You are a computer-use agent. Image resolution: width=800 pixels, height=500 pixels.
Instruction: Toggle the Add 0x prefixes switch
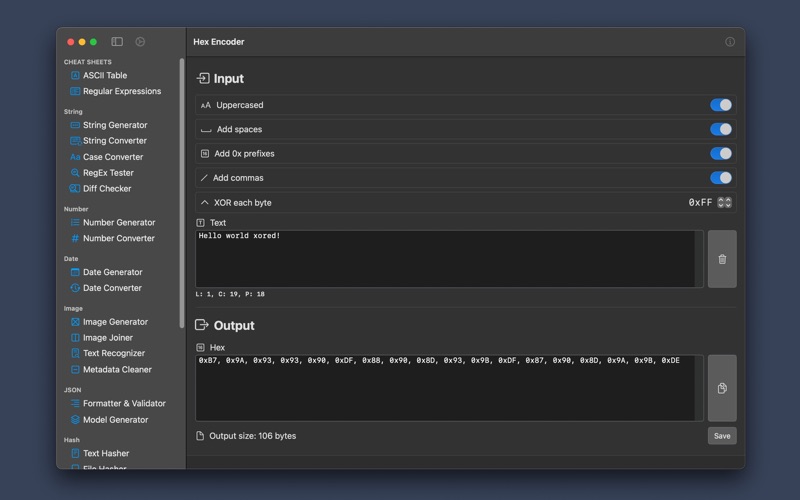pyautogui.click(x=720, y=154)
